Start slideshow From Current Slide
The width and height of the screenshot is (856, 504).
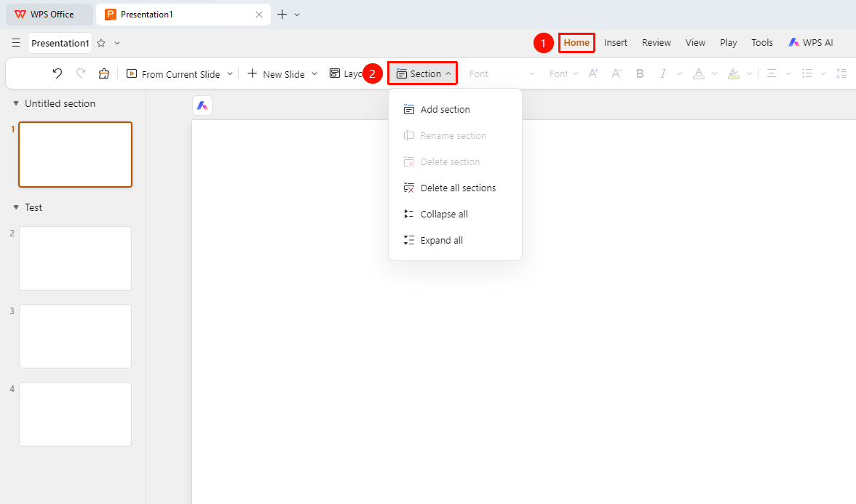(173, 73)
